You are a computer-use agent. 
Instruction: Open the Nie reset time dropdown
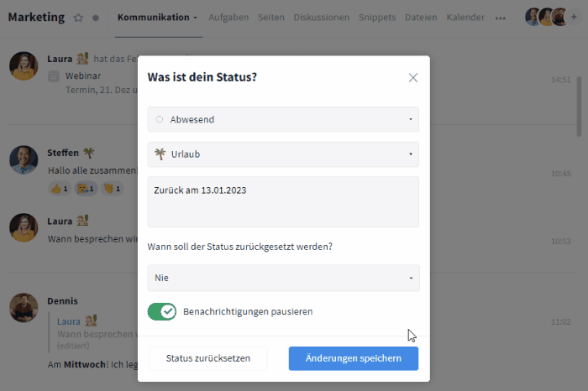(283, 278)
